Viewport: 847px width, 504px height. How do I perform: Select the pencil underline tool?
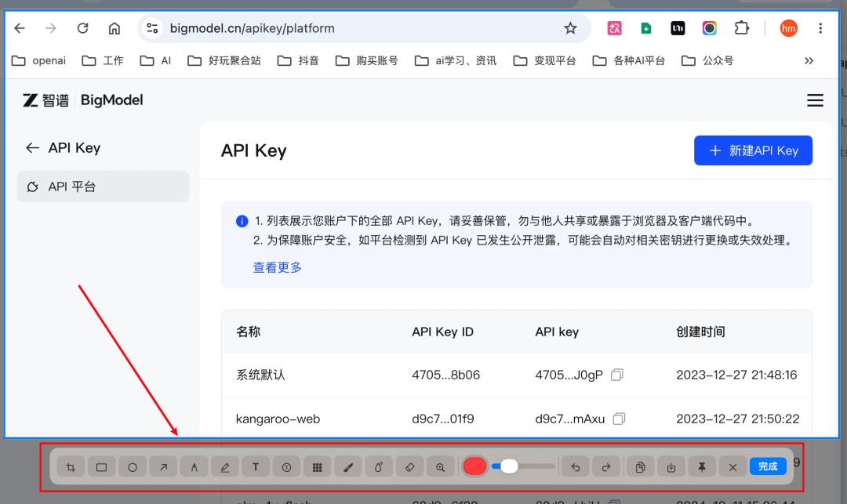tap(225, 467)
